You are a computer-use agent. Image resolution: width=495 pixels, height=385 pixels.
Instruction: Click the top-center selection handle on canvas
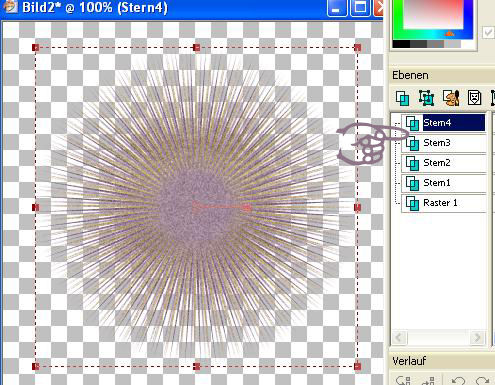197,48
